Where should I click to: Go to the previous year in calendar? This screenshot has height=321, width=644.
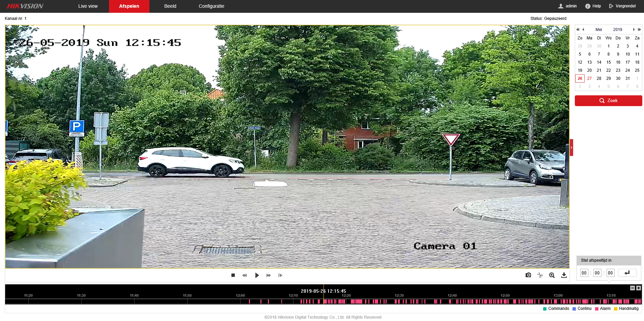point(578,30)
